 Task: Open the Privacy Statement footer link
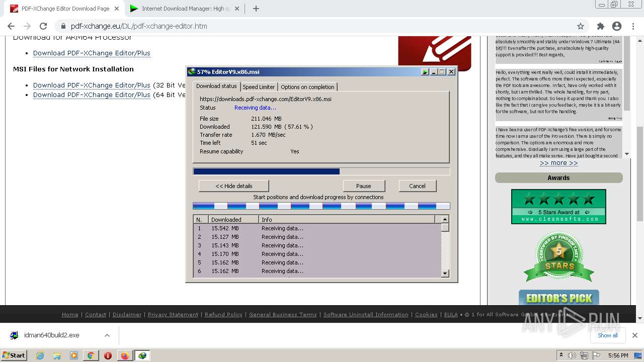173,315
